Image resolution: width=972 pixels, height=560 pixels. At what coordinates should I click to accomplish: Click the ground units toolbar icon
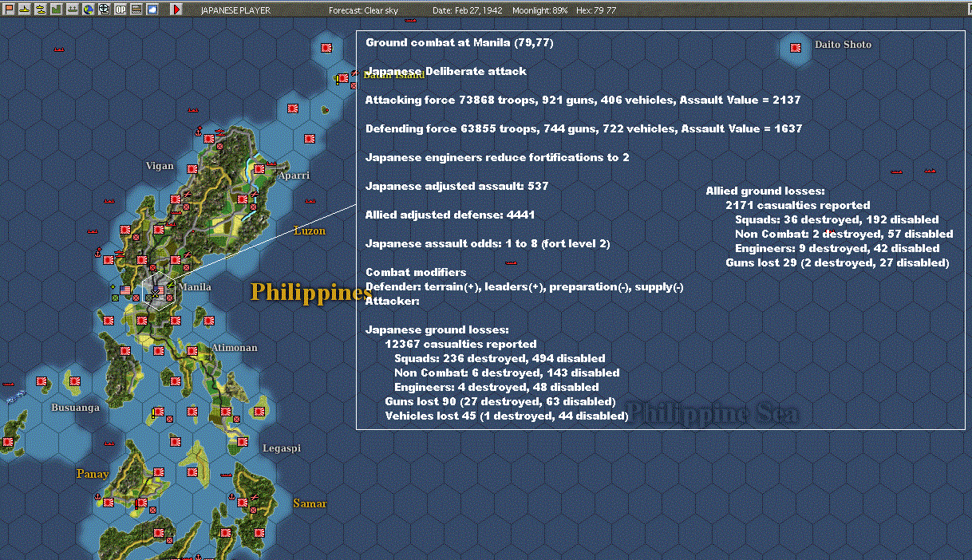(73, 10)
